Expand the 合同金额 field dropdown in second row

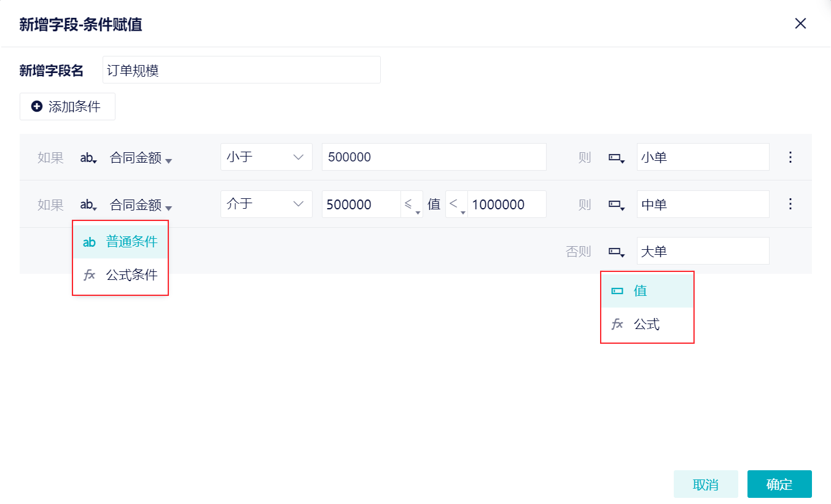141,205
